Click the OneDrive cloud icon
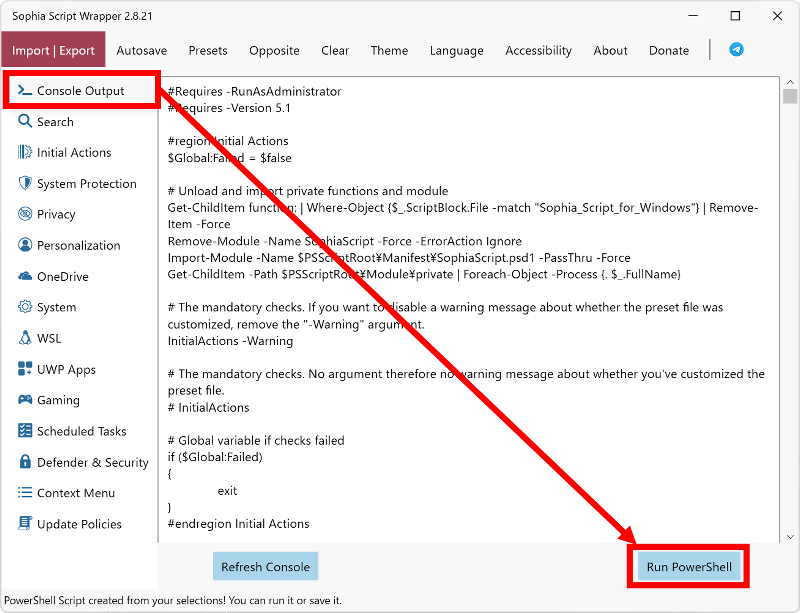 (x=25, y=276)
